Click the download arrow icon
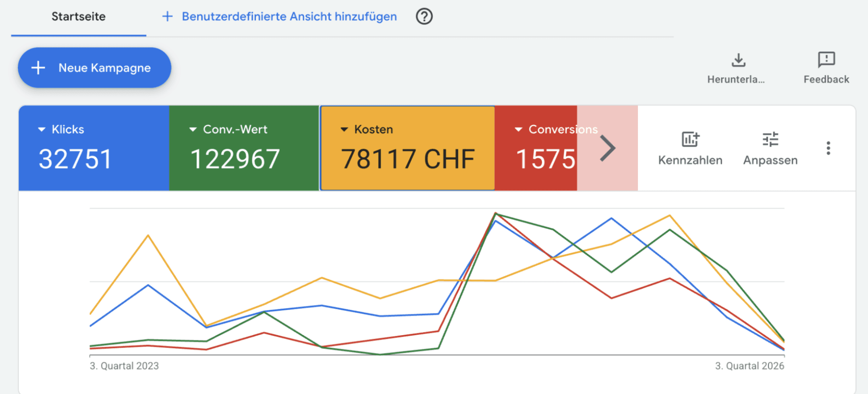The width and height of the screenshot is (868, 394). pyautogui.click(x=738, y=60)
